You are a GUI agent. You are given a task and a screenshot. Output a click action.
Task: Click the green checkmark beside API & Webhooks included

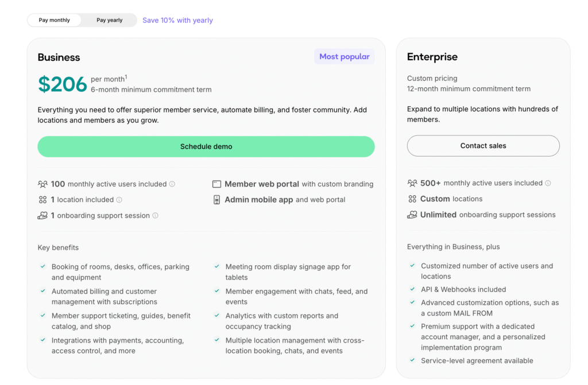point(412,290)
